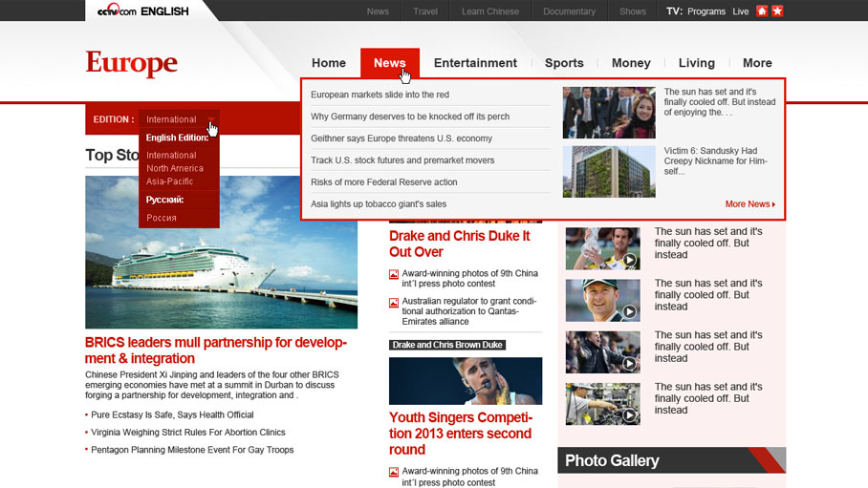Play the shouting coach video thumbnail
Screen dimensions: 868x488
(603, 352)
